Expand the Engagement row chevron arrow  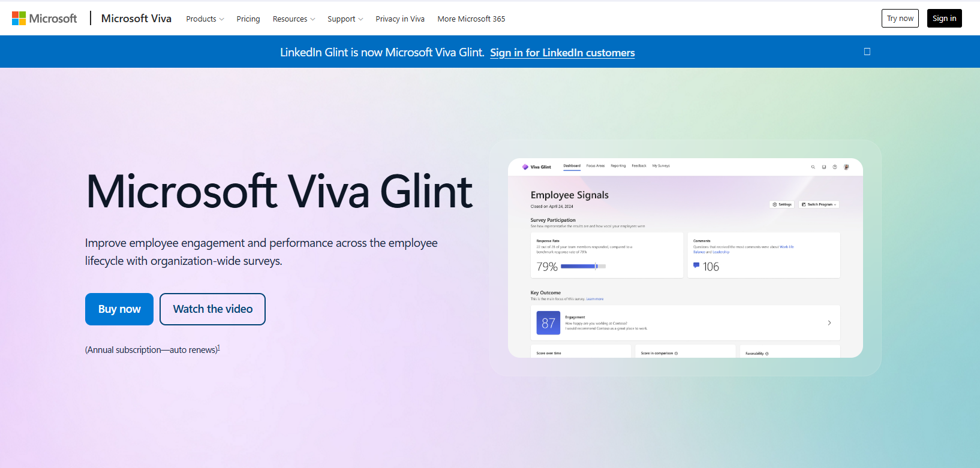[829, 323]
